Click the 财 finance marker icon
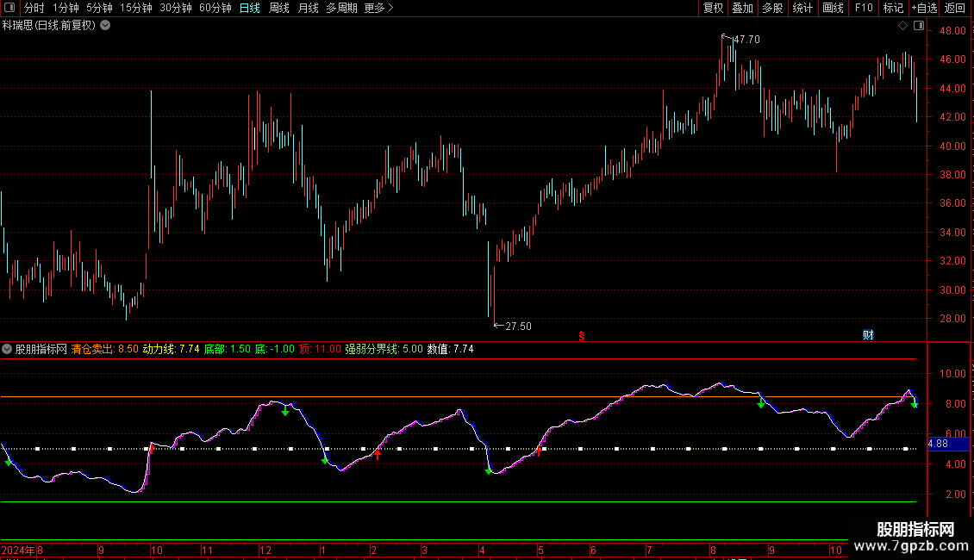 tap(868, 334)
